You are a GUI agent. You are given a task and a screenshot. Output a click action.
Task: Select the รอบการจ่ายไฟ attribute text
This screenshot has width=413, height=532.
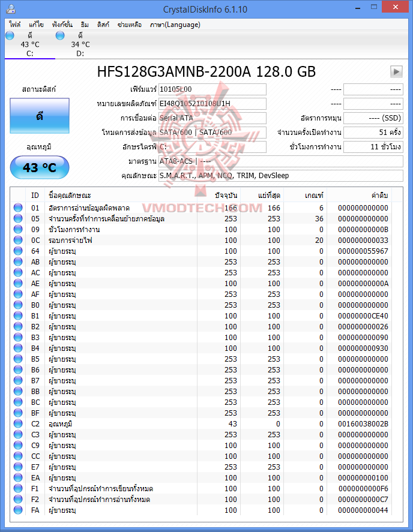(x=70, y=241)
